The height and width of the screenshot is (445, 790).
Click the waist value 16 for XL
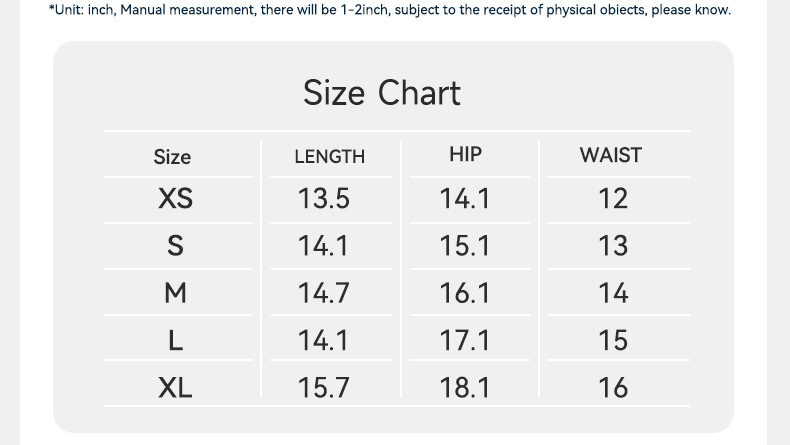click(x=613, y=387)
